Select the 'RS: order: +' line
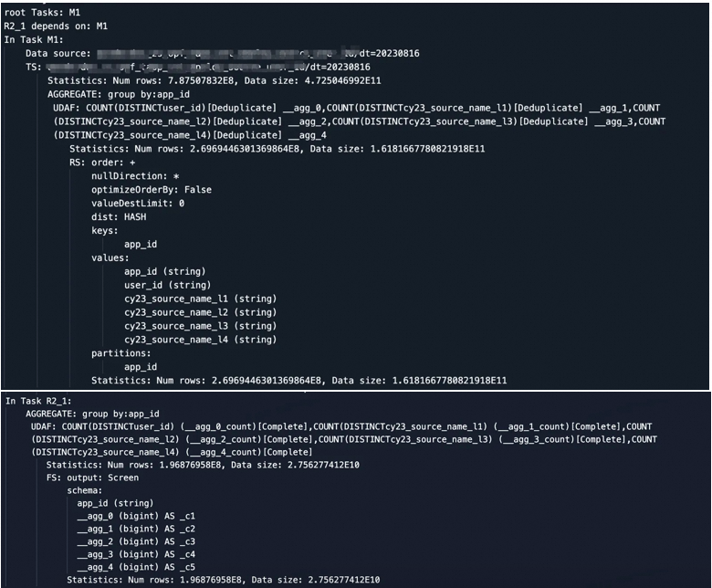Screen dimensions: 712x588 (x=102, y=163)
